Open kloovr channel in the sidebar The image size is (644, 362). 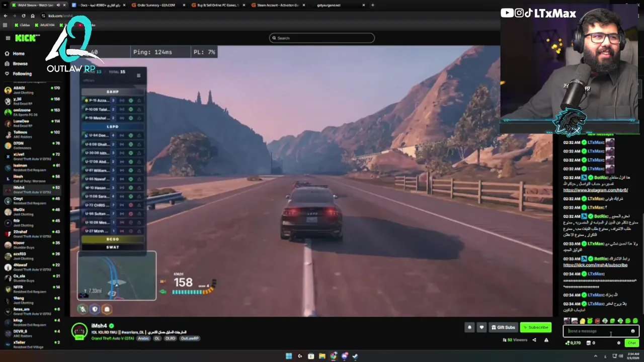point(31,245)
